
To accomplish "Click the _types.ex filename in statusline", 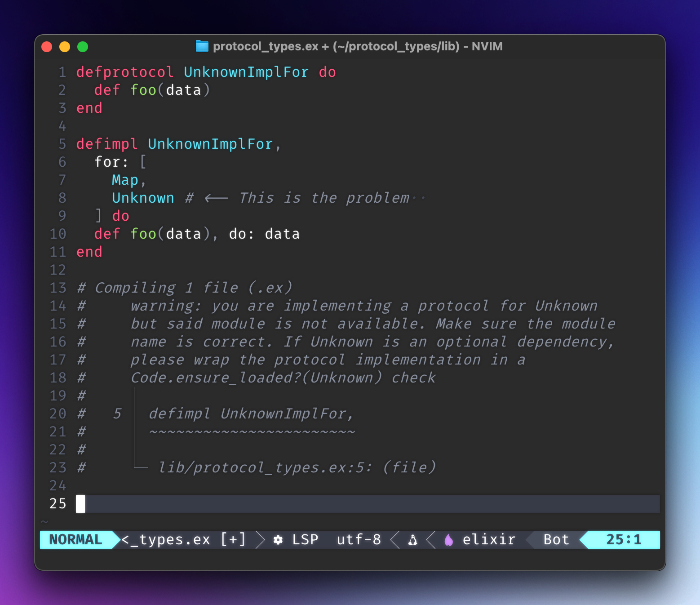I will tap(170, 539).
